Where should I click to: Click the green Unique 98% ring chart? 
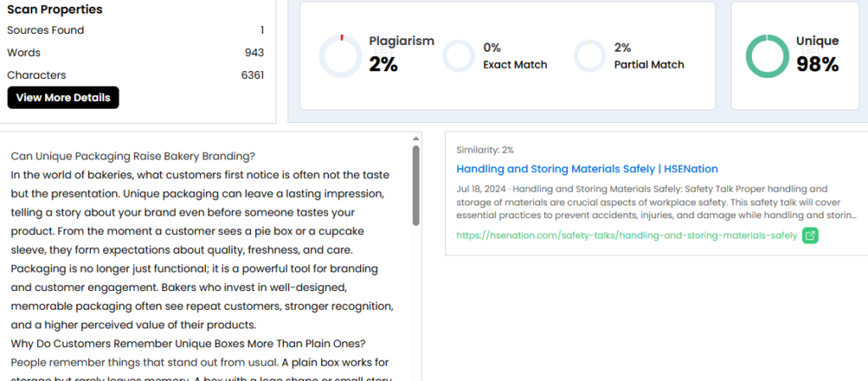[x=767, y=56]
